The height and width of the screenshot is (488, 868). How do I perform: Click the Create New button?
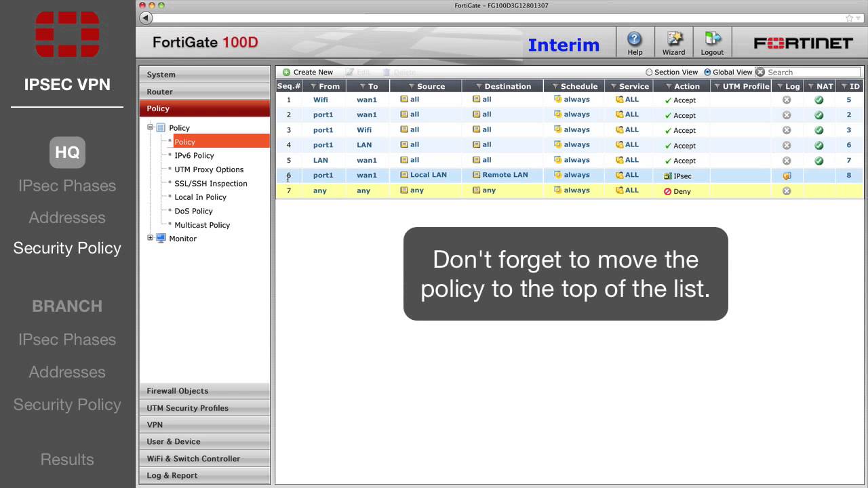coord(308,72)
